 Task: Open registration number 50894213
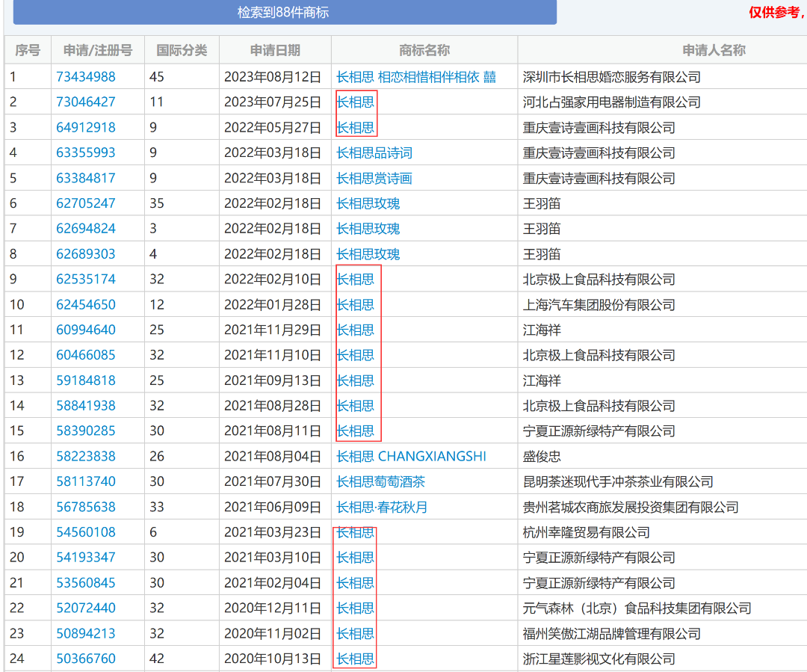[85, 633]
